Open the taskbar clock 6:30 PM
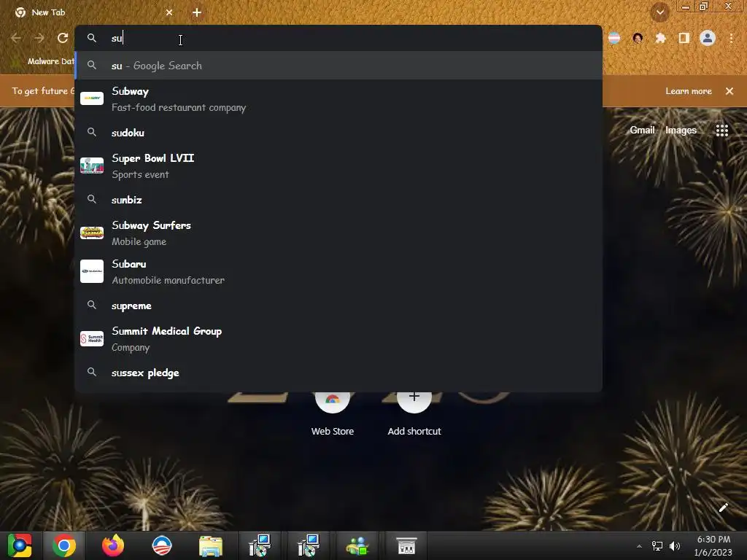The height and width of the screenshot is (560, 747). (713, 545)
